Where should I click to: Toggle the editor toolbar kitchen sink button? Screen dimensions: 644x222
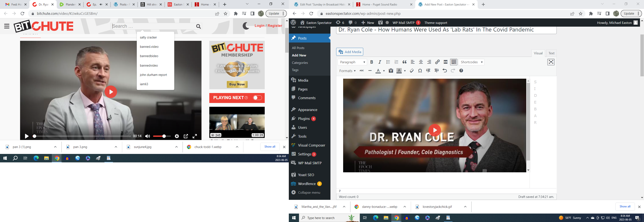454,62
